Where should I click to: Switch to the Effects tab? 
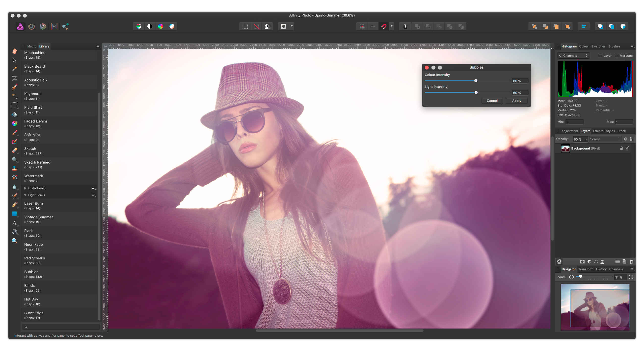[x=598, y=131]
